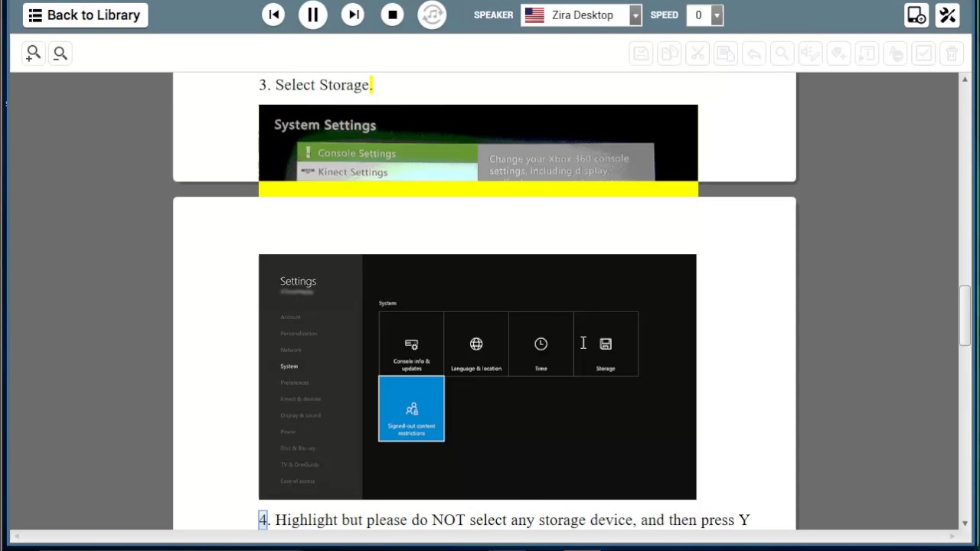Click the remove text formatting icon

pyautogui.click(x=895, y=54)
